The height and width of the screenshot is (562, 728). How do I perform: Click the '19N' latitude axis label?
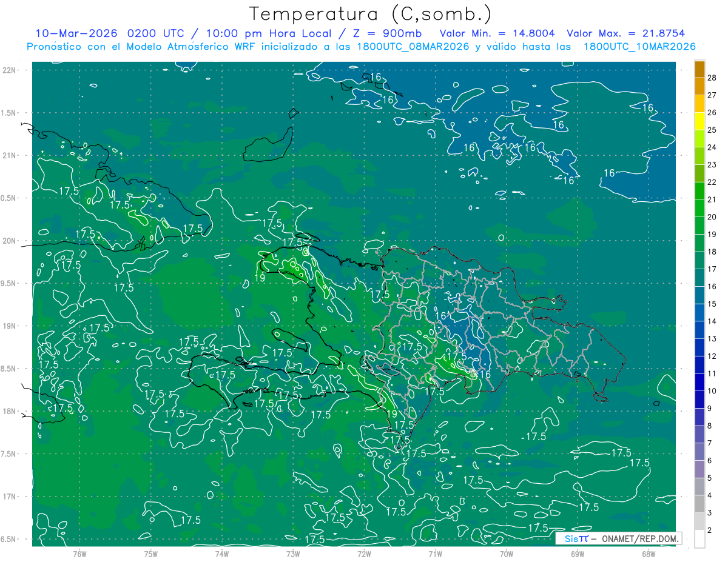coord(10,326)
